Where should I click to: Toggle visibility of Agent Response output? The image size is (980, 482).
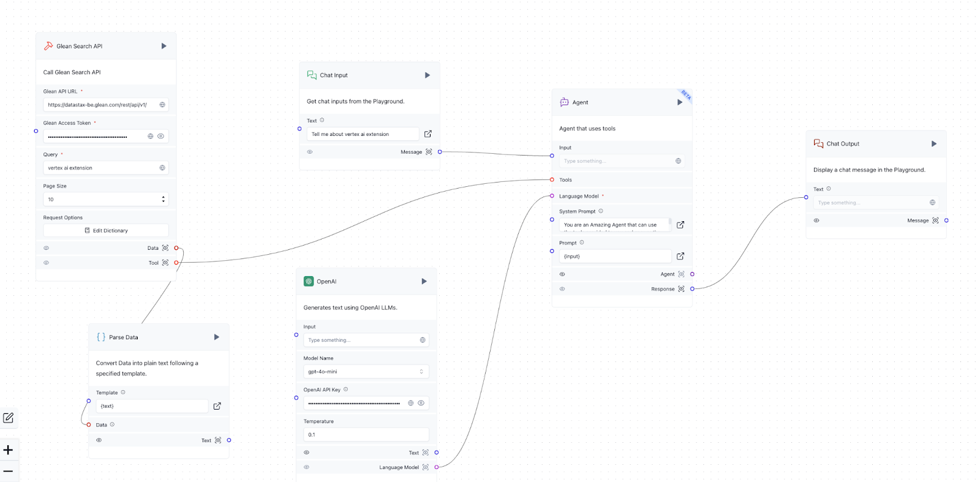click(x=562, y=289)
